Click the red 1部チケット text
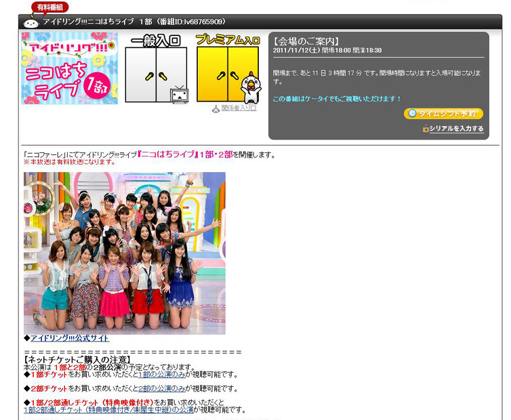This screenshot has width=511, height=420. [49, 375]
